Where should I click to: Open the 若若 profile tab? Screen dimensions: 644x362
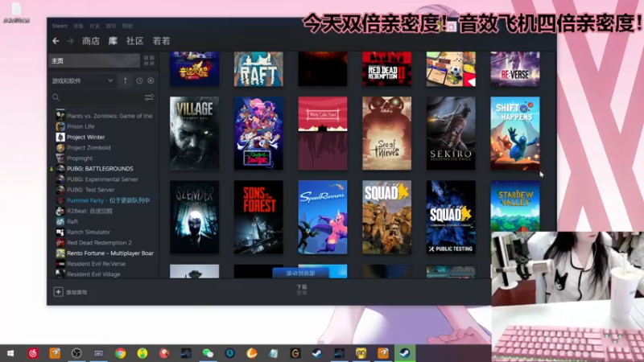tap(162, 41)
